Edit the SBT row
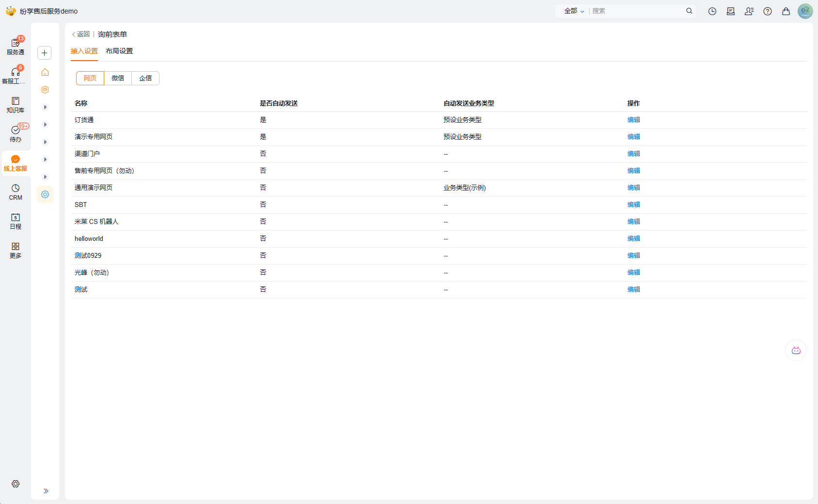 pyautogui.click(x=634, y=205)
